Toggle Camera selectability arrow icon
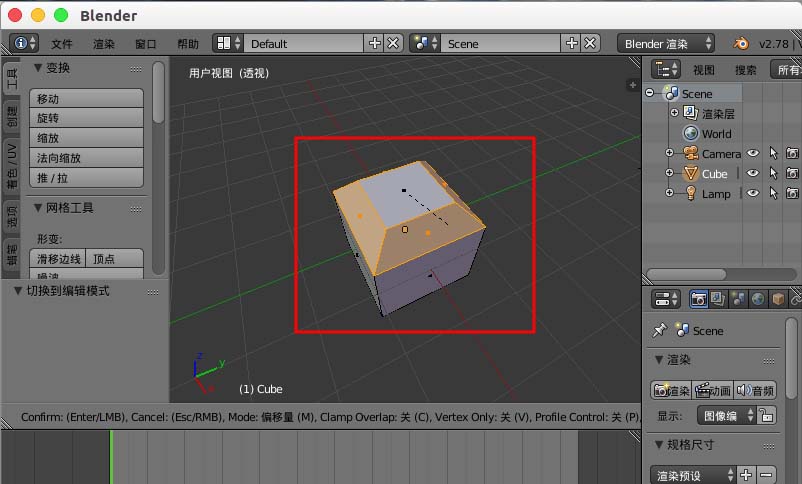The height and width of the screenshot is (484, 802). coord(773,153)
